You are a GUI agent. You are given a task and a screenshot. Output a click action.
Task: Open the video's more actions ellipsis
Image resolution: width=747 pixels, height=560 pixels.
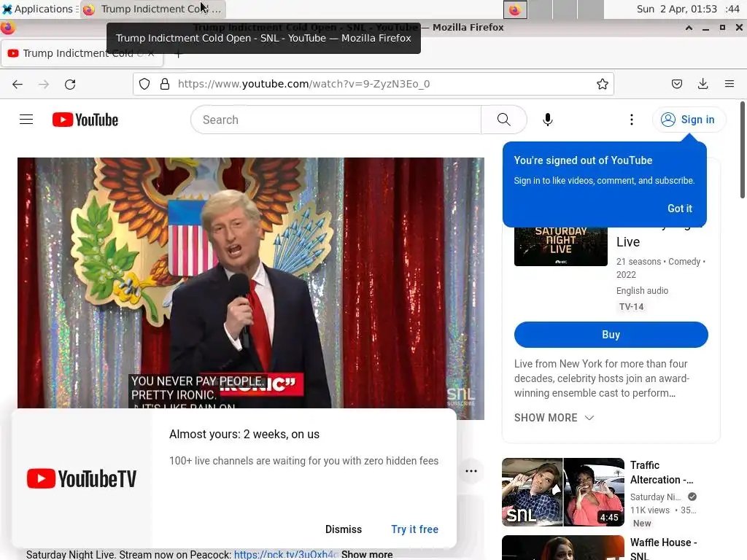pyautogui.click(x=471, y=471)
